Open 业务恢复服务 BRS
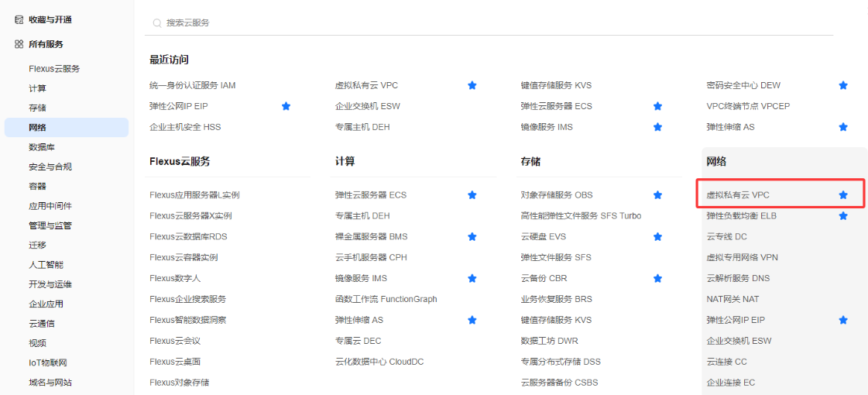The image size is (868, 395). pos(556,299)
